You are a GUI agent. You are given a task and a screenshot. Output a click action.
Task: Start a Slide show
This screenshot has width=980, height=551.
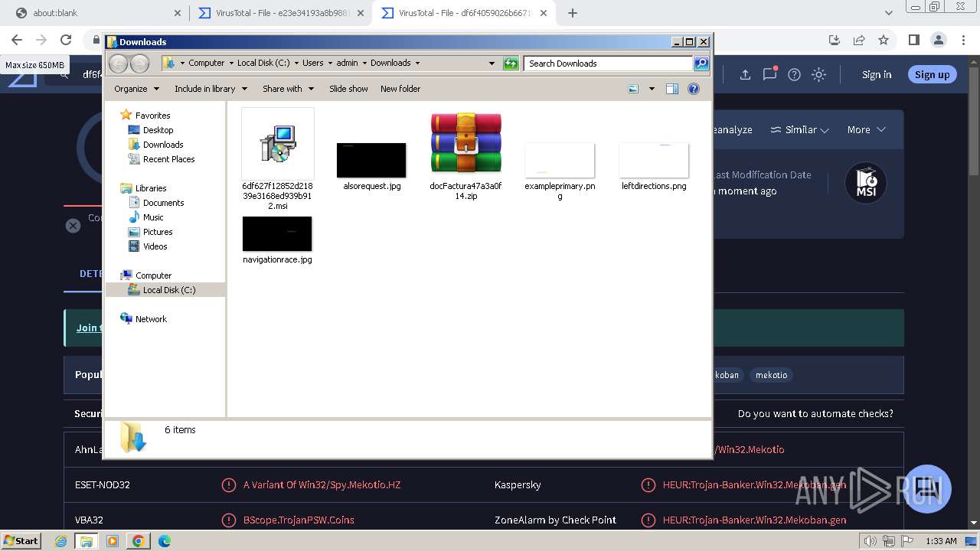pos(348,89)
